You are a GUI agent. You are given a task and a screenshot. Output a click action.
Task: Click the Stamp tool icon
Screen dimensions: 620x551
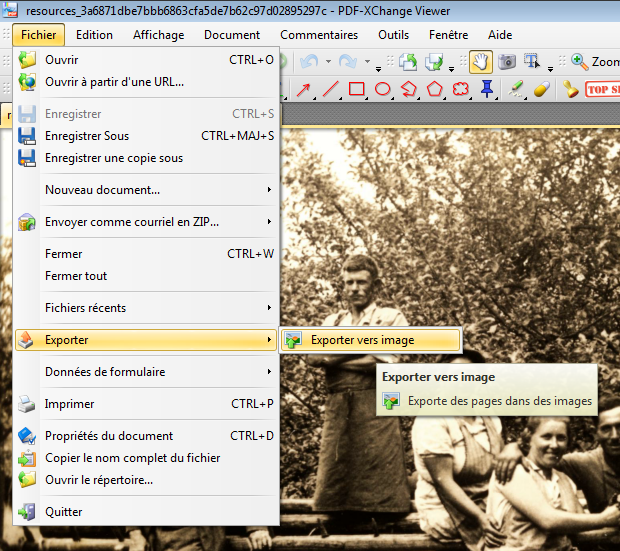571,89
